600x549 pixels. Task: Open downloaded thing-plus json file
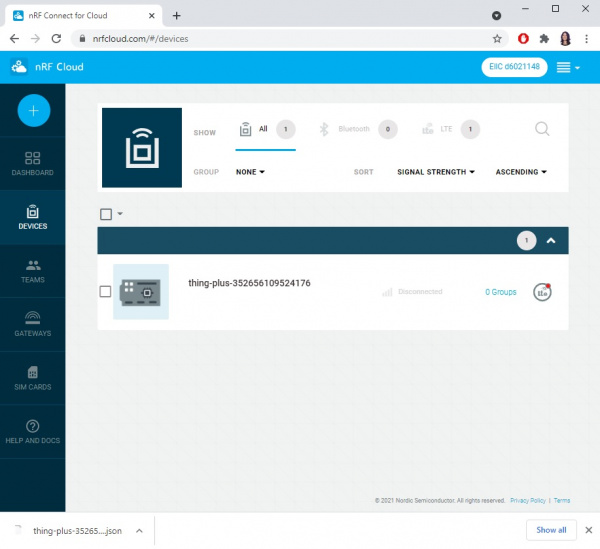coord(77,531)
